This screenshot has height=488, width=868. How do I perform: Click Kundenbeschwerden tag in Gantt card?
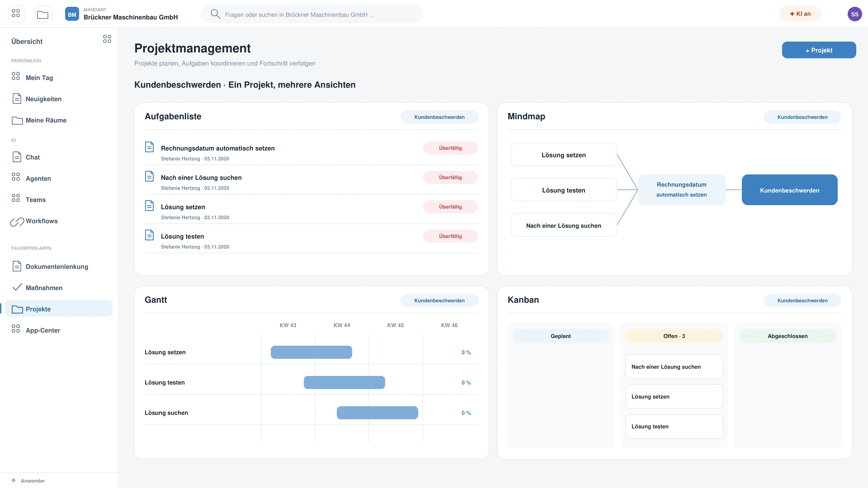pos(439,300)
